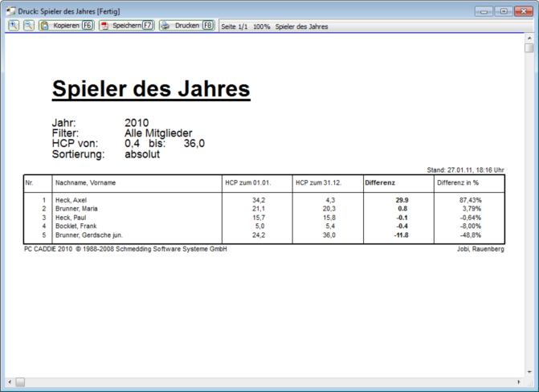Click the 'Differenz in %' column header
Image resolution: width=539 pixels, height=392 pixels.
tap(458, 183)
